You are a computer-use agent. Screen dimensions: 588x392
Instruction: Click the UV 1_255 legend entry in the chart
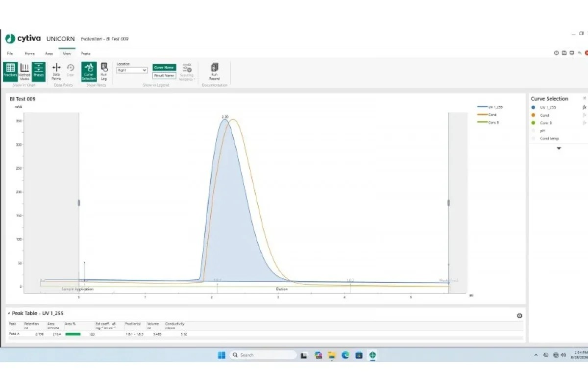(x=489, y=107)
